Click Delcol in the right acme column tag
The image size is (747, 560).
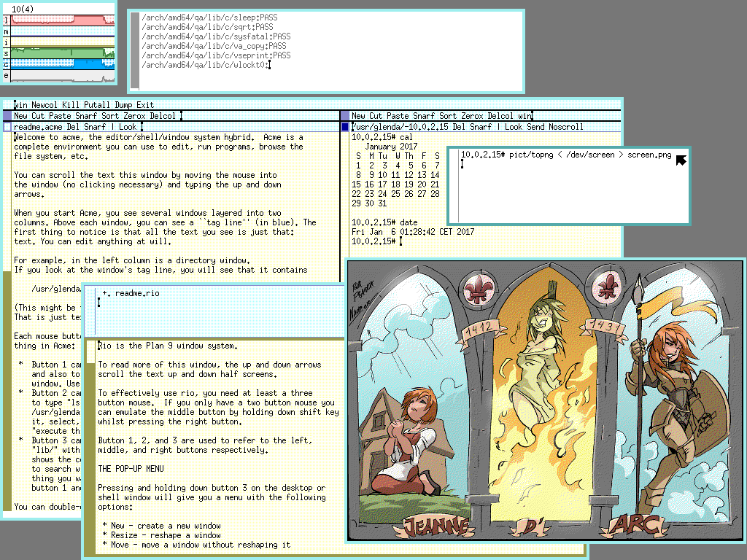tap(500, 116)
